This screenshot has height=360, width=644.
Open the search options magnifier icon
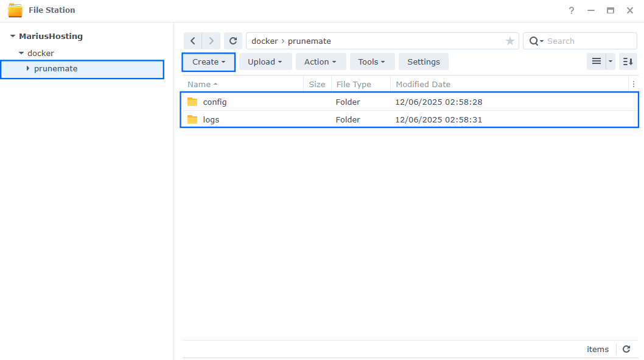[x=534, y=40]
